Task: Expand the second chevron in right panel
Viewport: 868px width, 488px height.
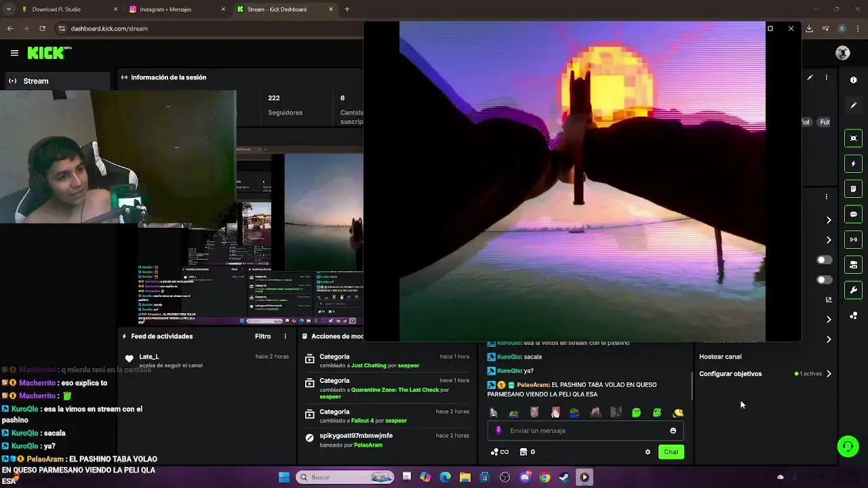Action: pyautogui.click(x=829, y=240)
